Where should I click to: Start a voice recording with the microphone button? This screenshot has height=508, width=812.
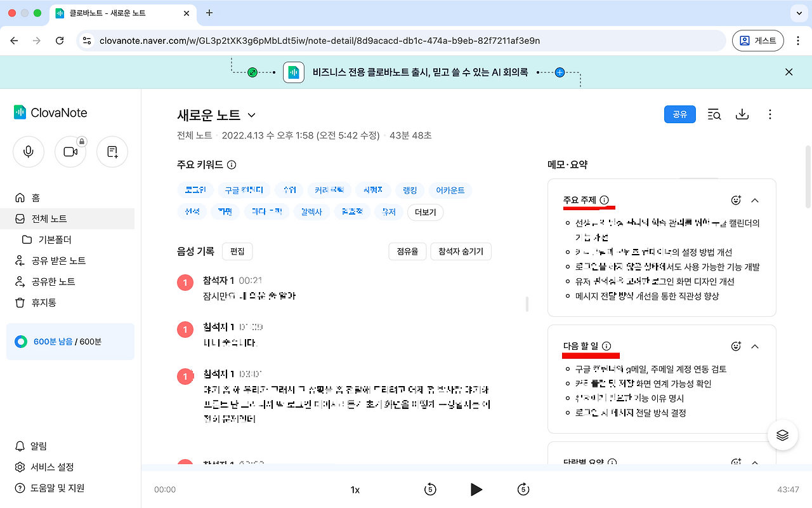(29, 152)
